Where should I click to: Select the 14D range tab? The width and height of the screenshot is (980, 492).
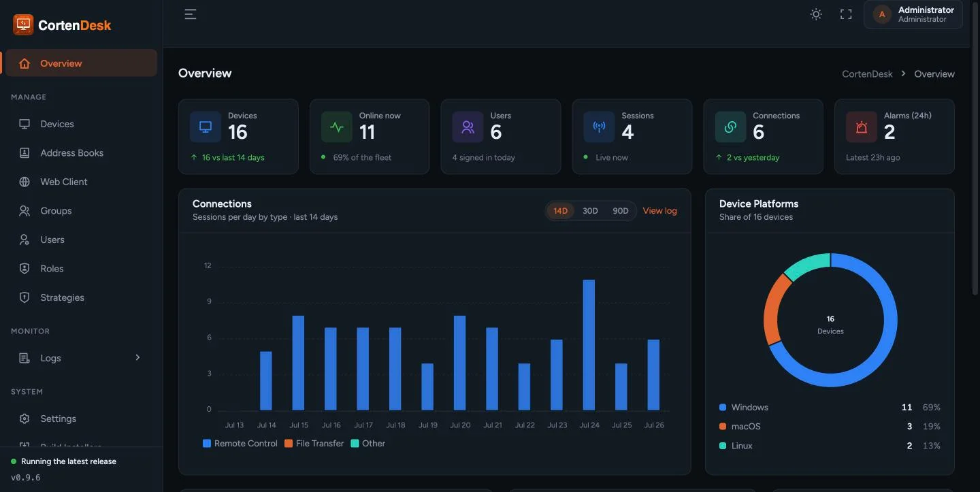point(560,211)
